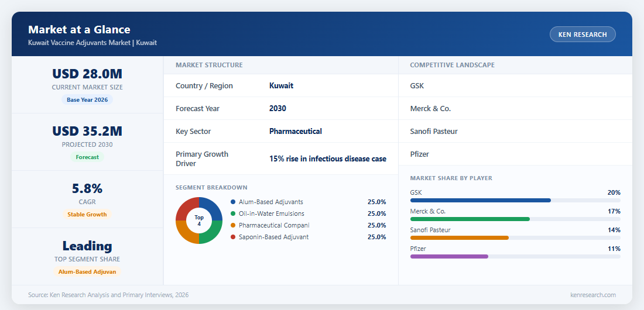Select the Base Year 2026 badge
Image resolution: width=644 pixels, height=310 pixels.
pos(87,100)
